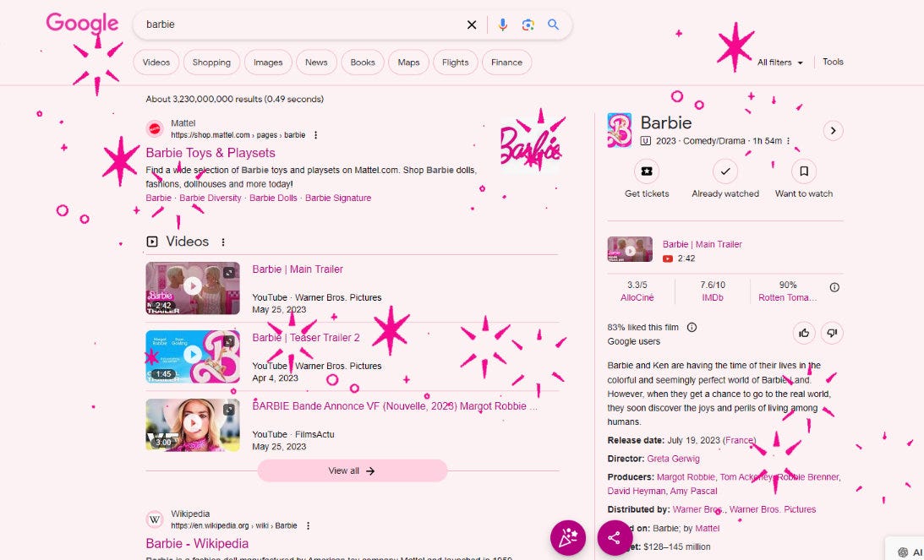Give the film a thumbs down
Screen dimensions: 924x560
point(832,334)
